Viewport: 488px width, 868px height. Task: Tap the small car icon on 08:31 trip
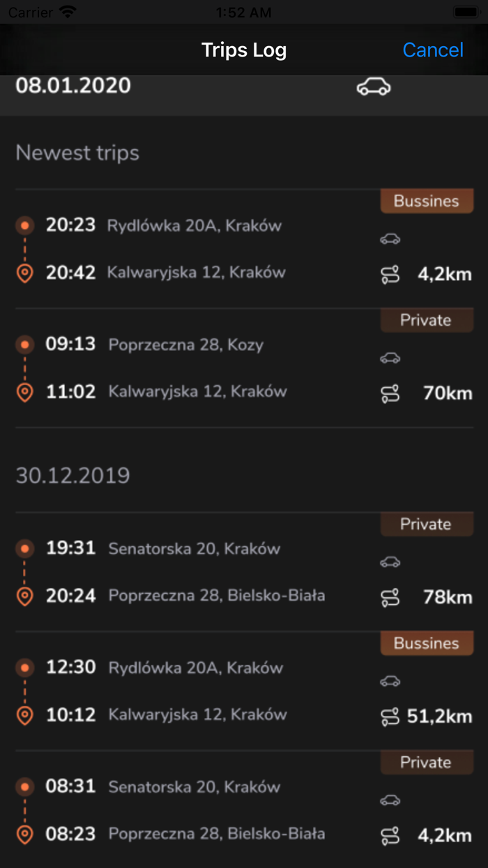tap(390, 800)
